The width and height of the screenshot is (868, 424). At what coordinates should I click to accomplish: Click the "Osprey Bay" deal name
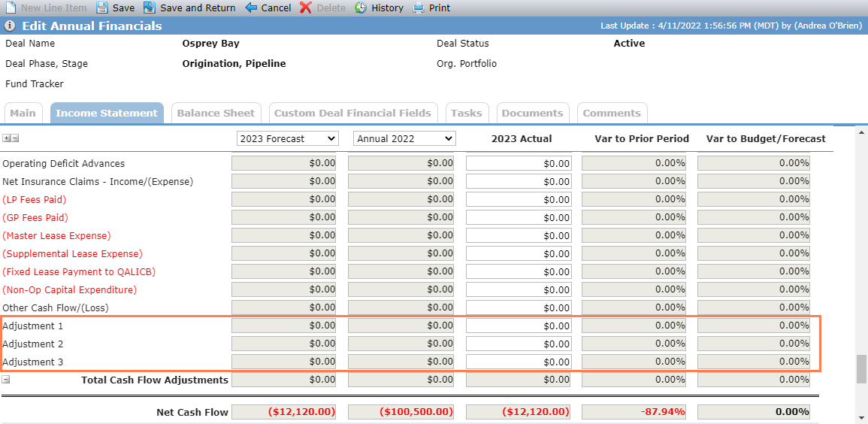pos(211,44)
